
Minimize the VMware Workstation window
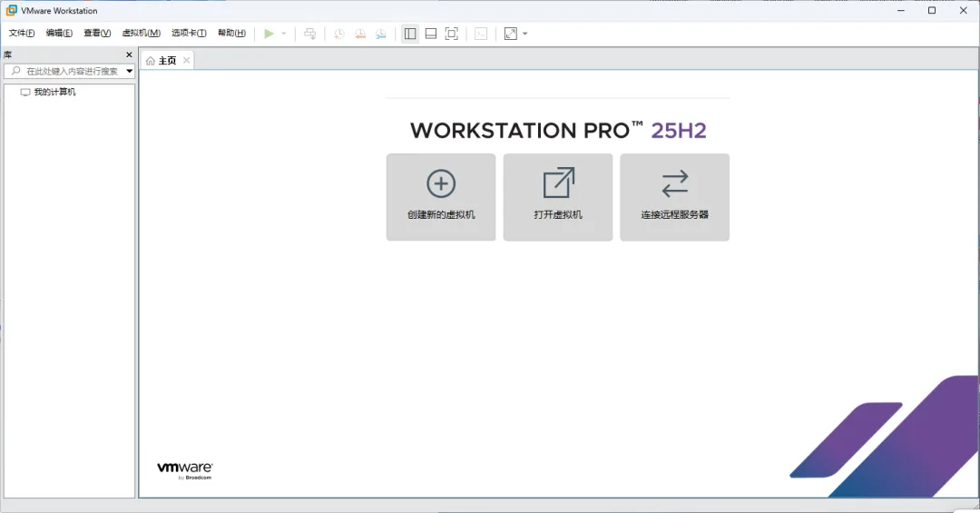tap(901, 11)
